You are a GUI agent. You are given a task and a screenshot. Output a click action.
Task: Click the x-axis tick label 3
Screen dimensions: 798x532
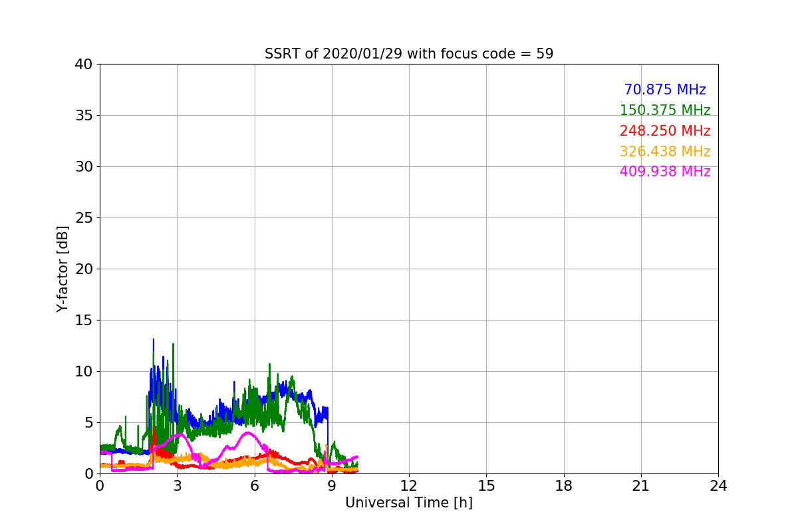tap(177, 486)
